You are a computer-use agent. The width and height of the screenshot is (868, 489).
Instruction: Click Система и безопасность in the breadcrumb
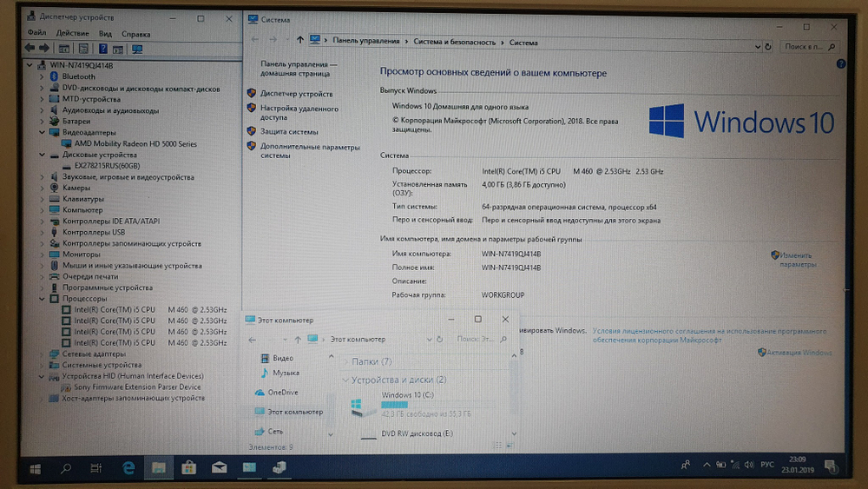point(455,42)
